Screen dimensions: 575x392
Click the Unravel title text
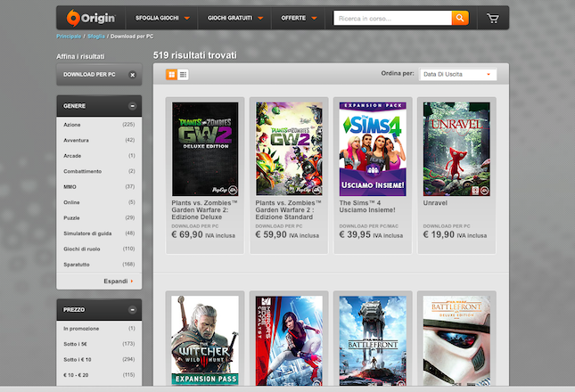(x=435, y=203)
